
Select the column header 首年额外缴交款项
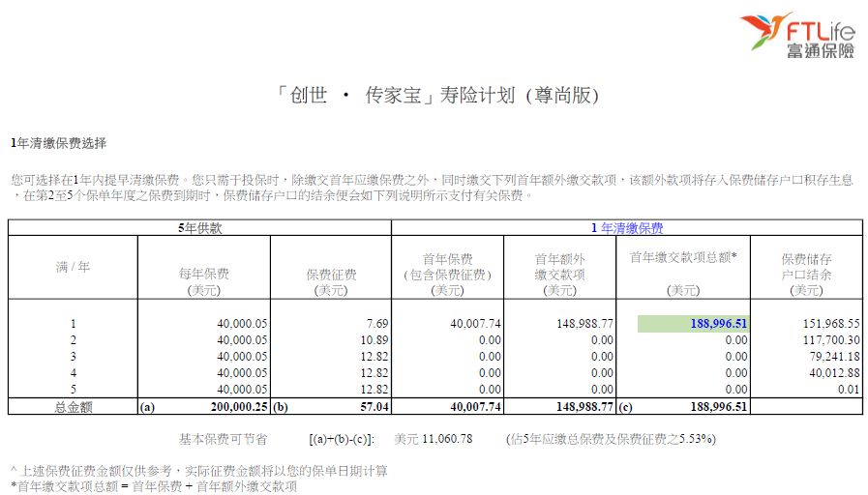559,275
